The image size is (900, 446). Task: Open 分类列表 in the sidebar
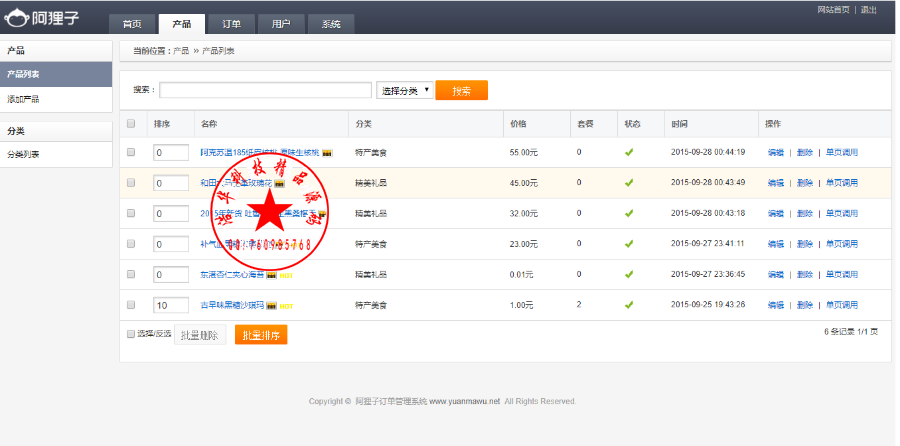56,154
